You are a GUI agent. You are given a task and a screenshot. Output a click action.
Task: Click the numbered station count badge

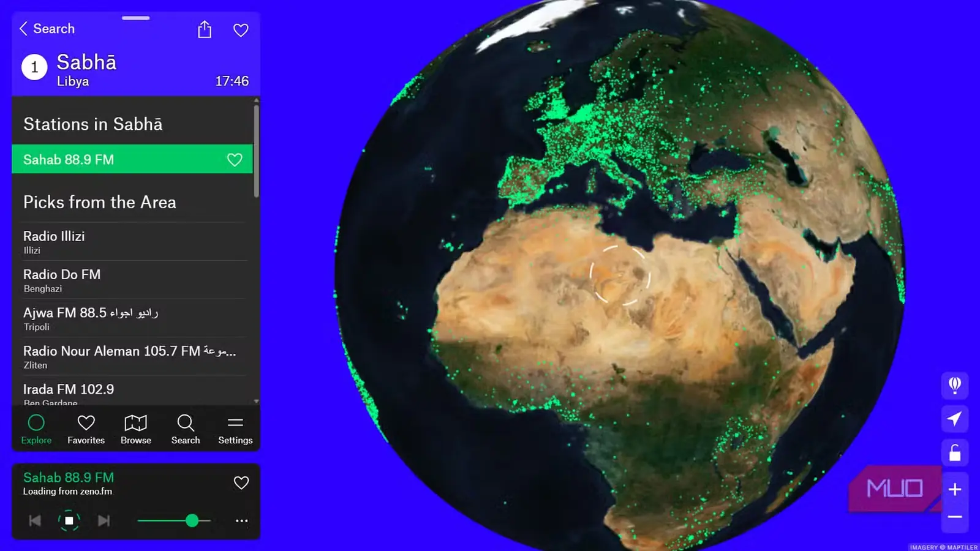pyautogui.click(x=34, y=67)
